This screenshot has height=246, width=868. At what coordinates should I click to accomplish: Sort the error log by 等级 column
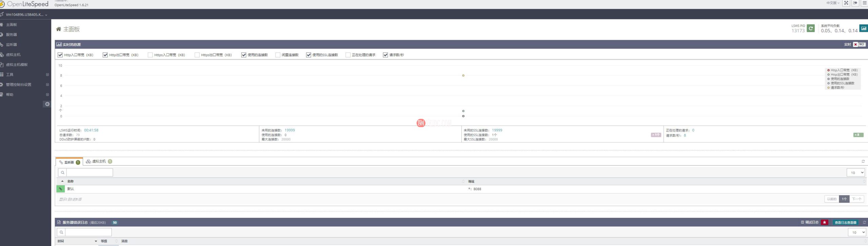pyautogui.click(x=108, y=241)
